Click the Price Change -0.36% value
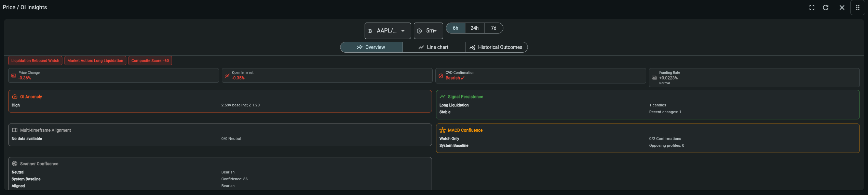The width and height of the screenshot is (868, 195). pyautogui.click(x=25, y=78)
